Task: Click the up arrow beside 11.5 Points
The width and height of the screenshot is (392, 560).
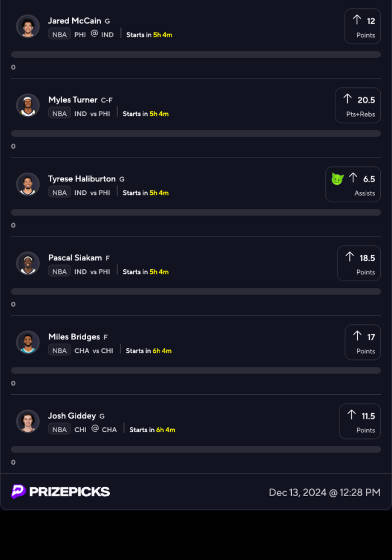Action: click(351, 415)
